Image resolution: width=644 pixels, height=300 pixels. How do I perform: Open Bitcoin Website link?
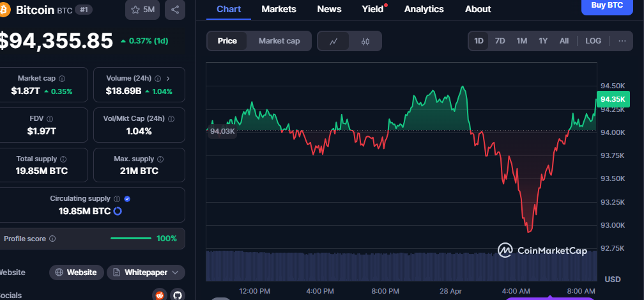tap(77, 272)
